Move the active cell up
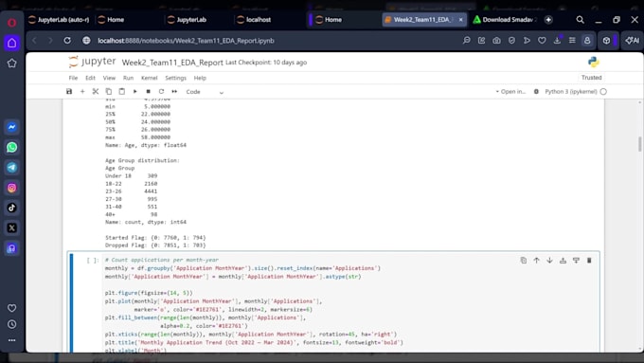 click(536, 261)
